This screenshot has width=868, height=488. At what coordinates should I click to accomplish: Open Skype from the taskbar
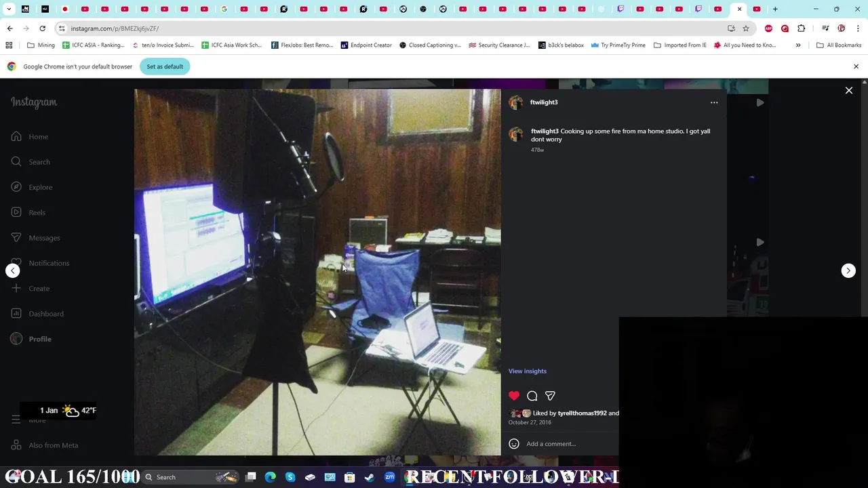pyautogui.click(x=290, y=477)
